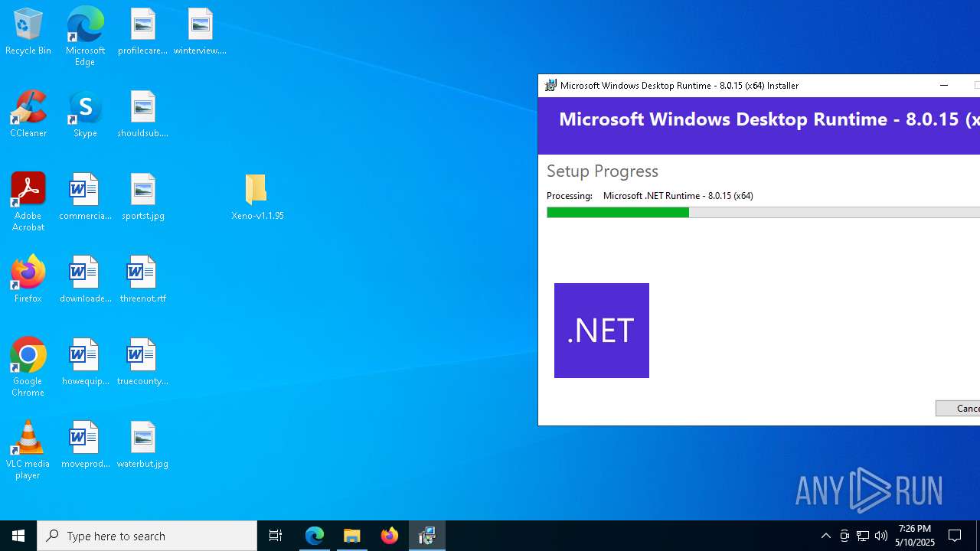Open the network status tray icon

pos(863,536)
